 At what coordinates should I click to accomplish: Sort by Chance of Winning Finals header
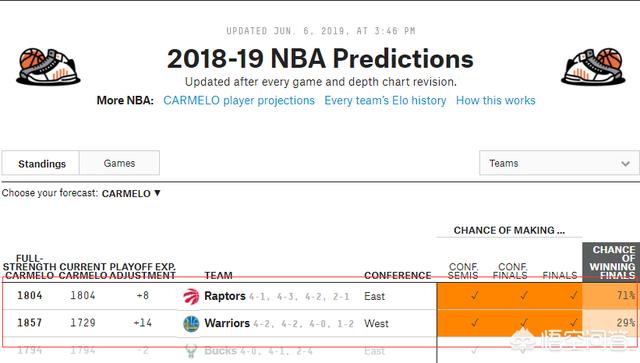pyautogui.click(x=611, y=262)
